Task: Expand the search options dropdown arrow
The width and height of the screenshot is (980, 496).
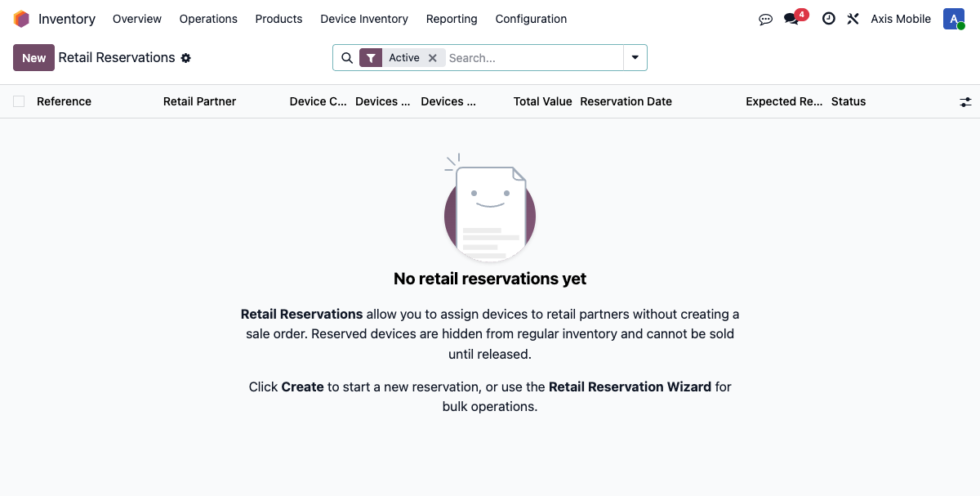Action: click(635, 57)
